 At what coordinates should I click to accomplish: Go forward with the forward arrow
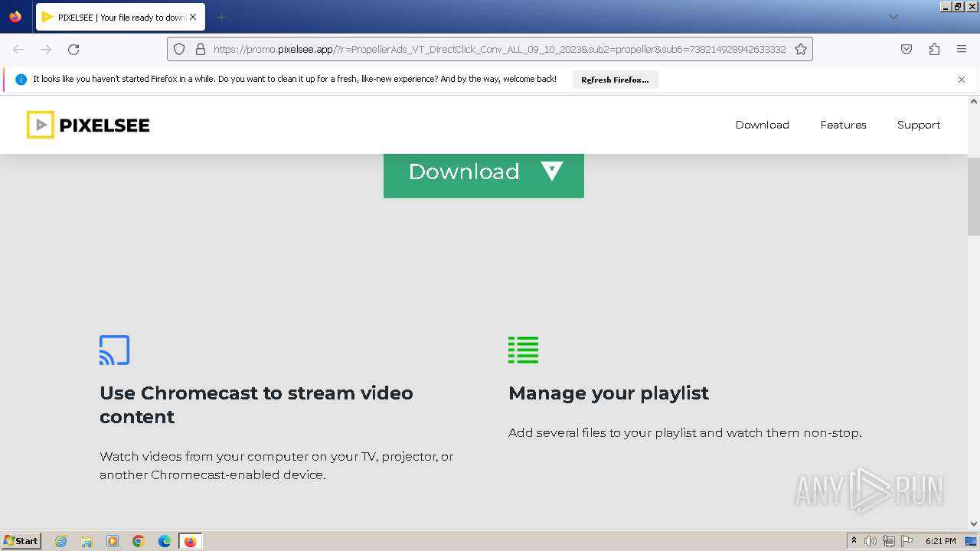tap(46, 49)
